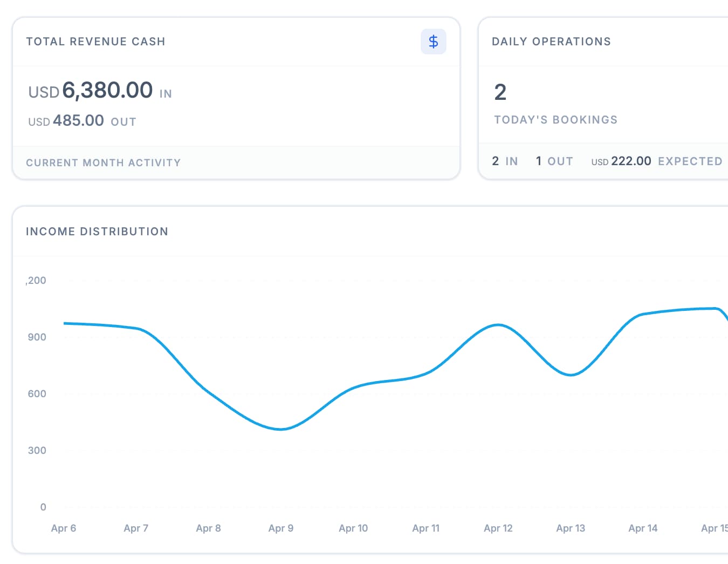Select the 2 IN stat
This screenshot has height=564, width=728.
click(505, 160)
